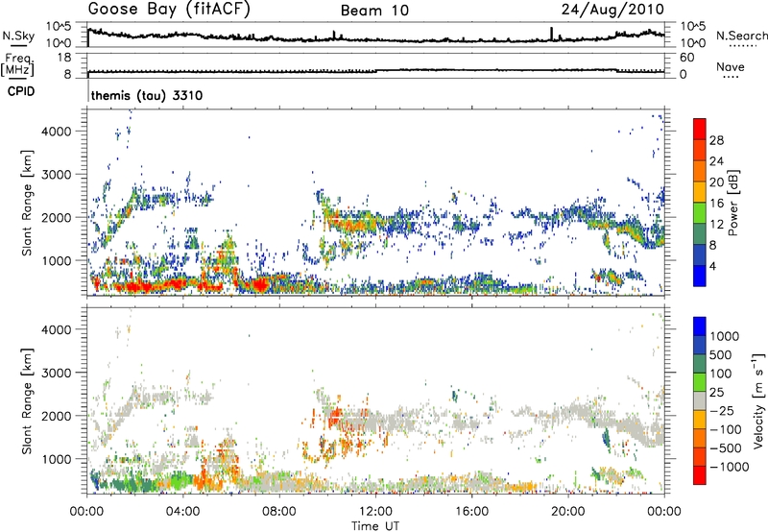Image resolution: width=768 pixels, height=532 pixels.
Task: Click the "N.Sky" legend label
Action: [18, 36]
